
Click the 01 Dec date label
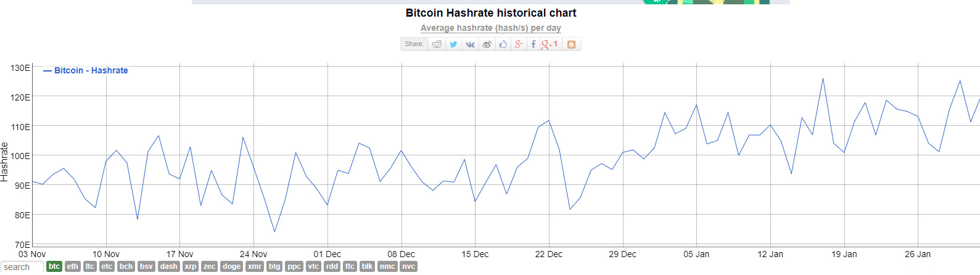point(327,254)
